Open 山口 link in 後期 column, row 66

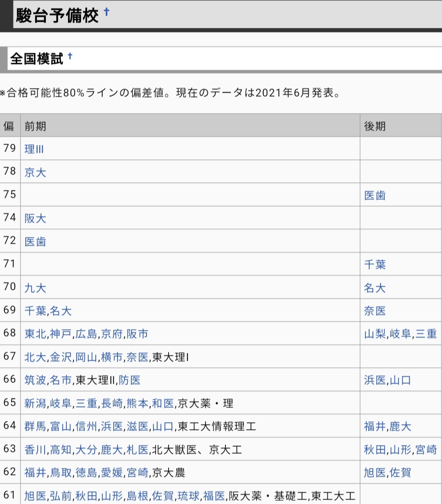(x=400, y=380)
